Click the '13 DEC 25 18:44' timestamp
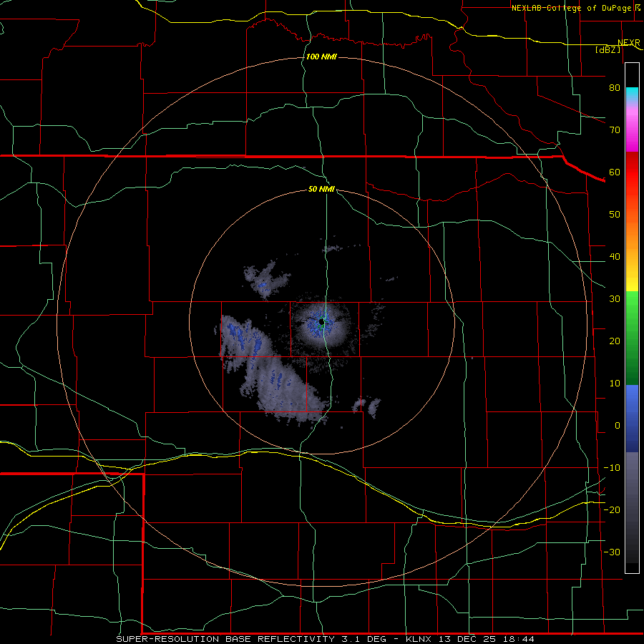 coord(486,639)
